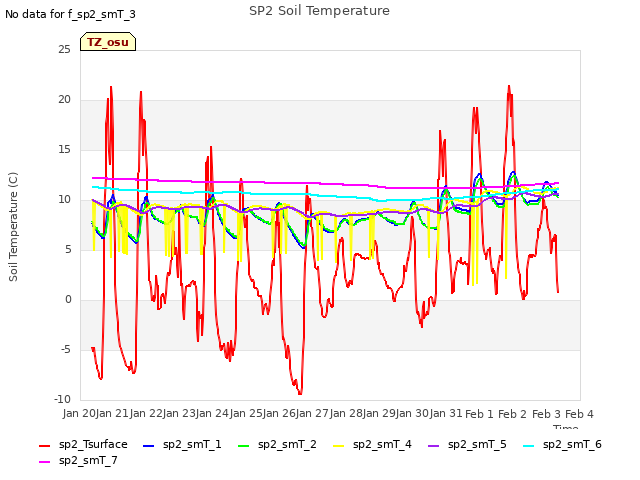Click the magenta sp2_smT_7 legend swatch
640x480 pixels.
tap(44, 462)
